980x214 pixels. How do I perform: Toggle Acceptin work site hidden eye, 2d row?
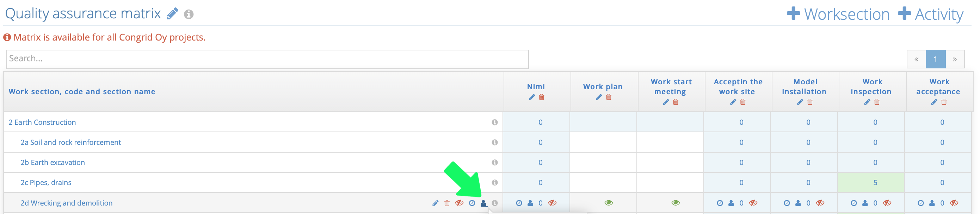pos(753,203)
